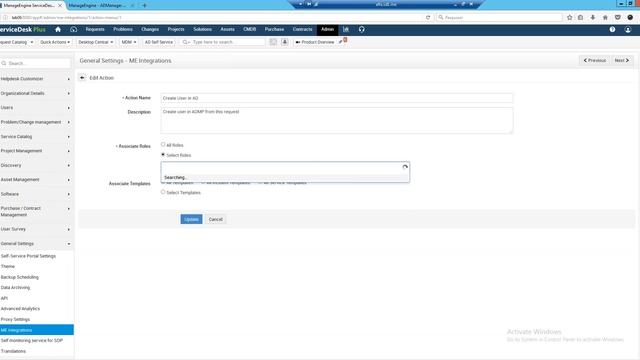Open the round browser extension icon
The width and height of the screenshot is (640, 360).
coord(630,18)
